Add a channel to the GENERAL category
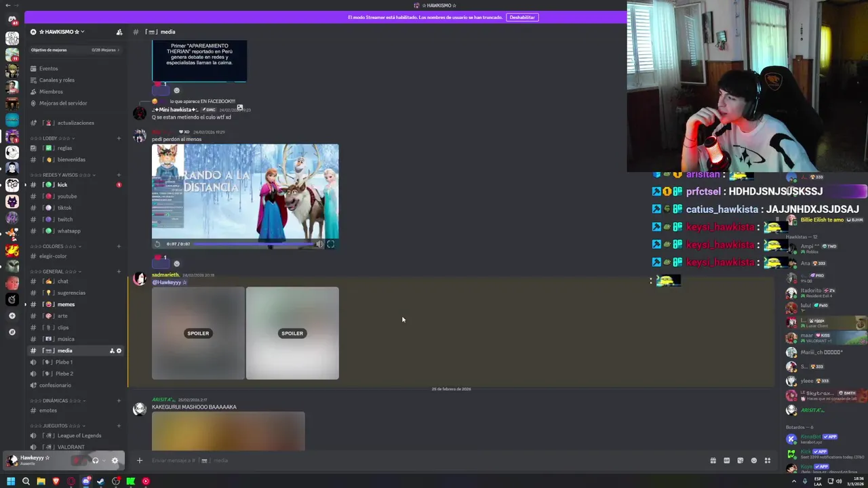 119,271
